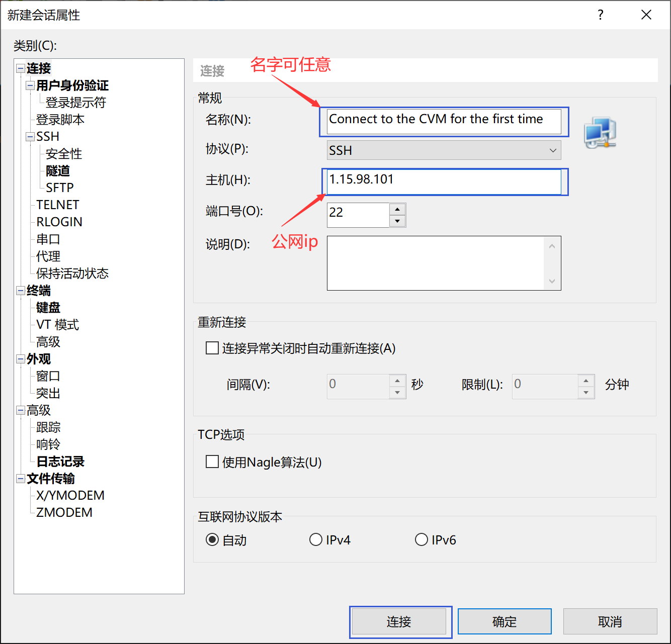The height and width of the screenshot is (644, 671).
Task: Select 登录脚本 in the tree
Action: tap(60, 120)
